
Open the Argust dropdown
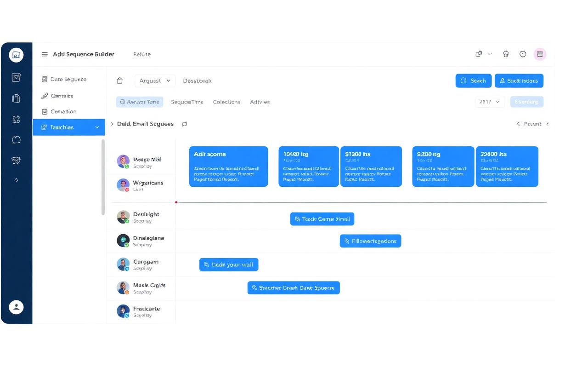155,80
